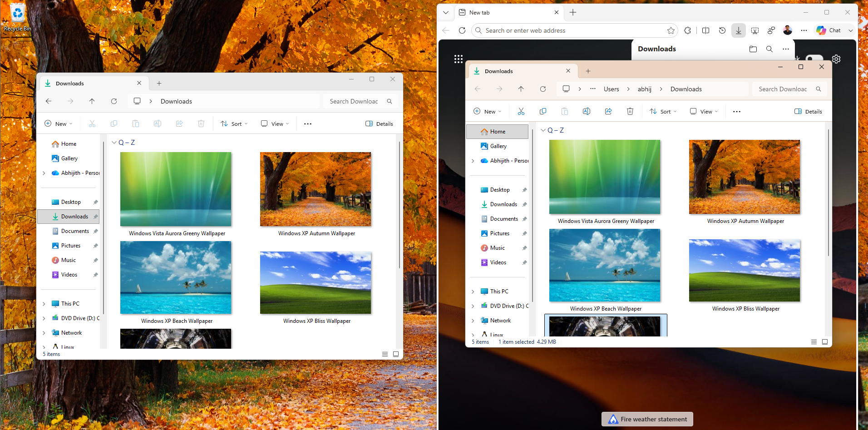
Task: Click Refresh icon in left Explorer window
Action: click(x=114, y=101)
